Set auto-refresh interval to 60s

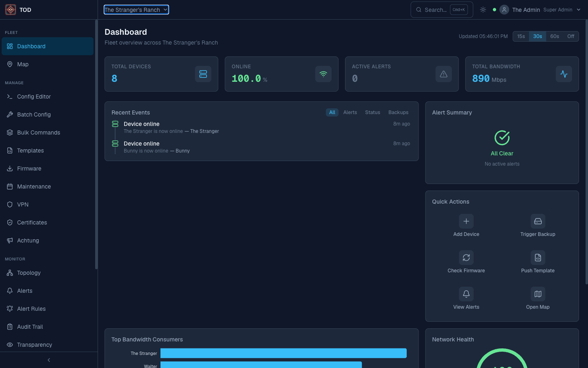(x=555, y=36)
